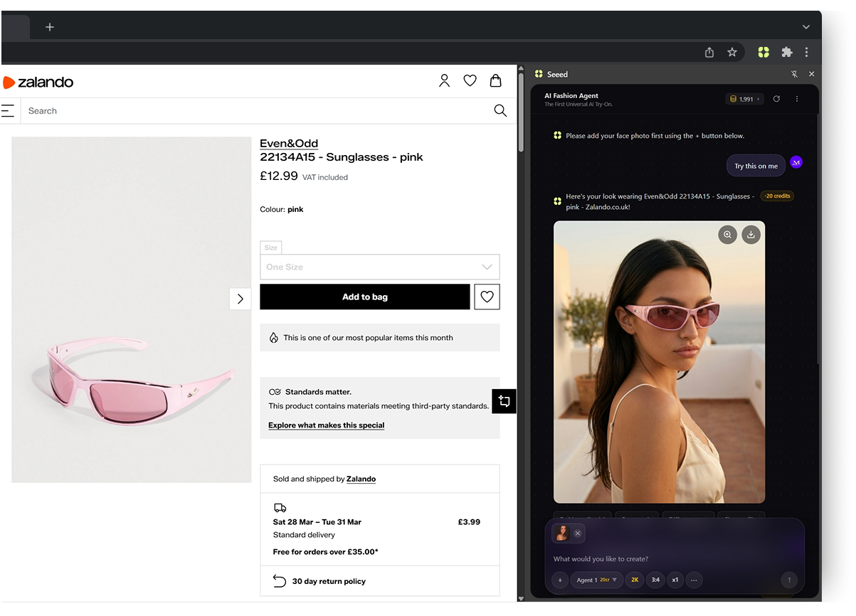Open the Even&Odd brand link
This screenshot has height=616, width=856.
click(x=289, y=143)
